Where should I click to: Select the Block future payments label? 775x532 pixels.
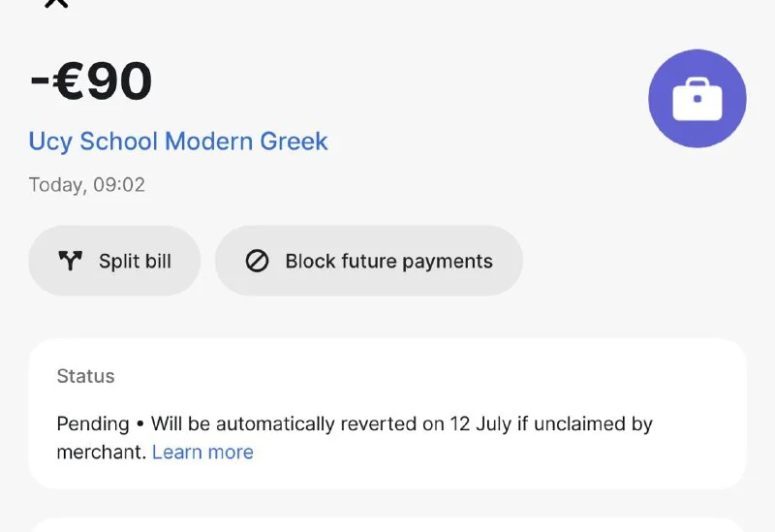pos(388,261)
